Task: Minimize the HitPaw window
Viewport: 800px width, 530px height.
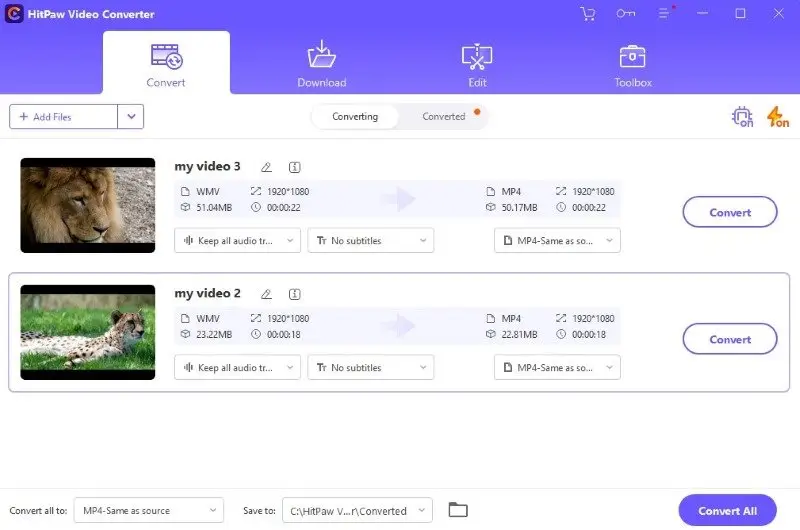Action: click(x=703, y=14)
